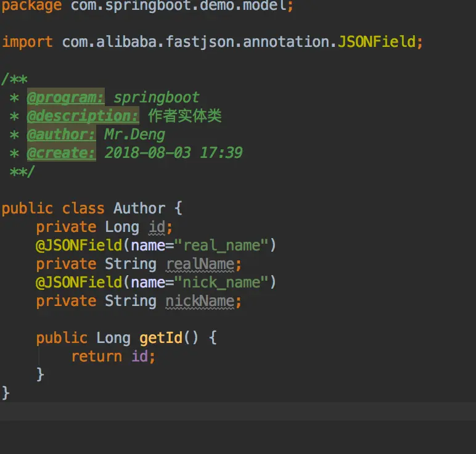Screen dimensions: 476x454
Task: Click the id field in private Long id
Action: coord(157,227)
